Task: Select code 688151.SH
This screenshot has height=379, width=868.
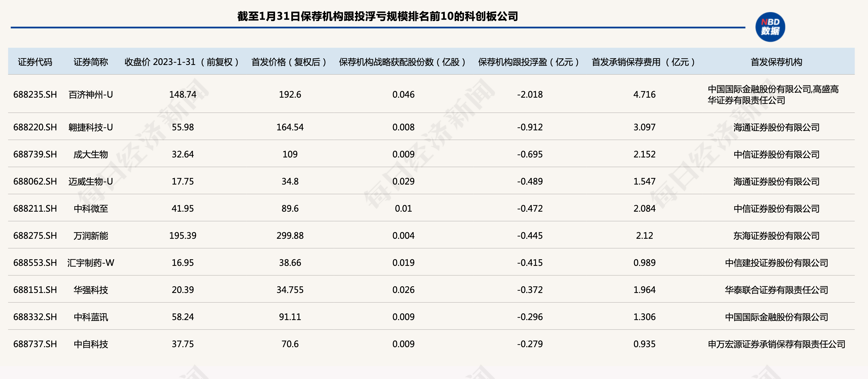Action: pyautogui.click(x=35, y=290)
